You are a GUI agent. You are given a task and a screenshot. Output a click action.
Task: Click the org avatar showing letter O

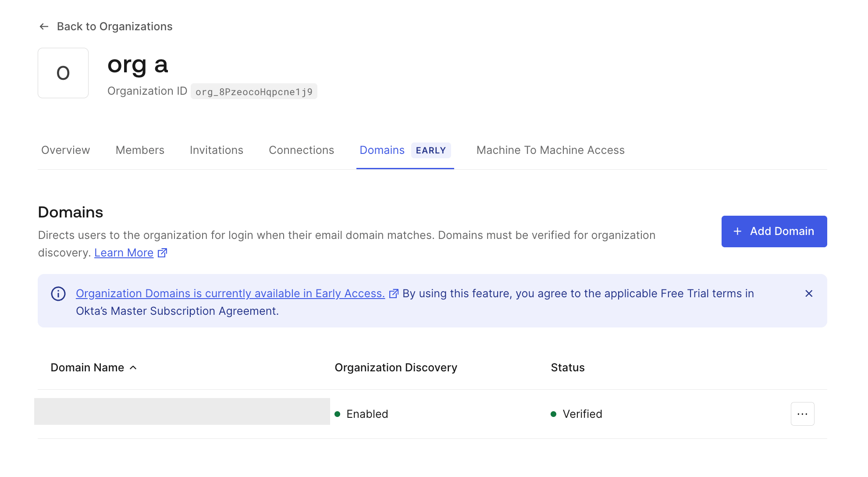63,73
